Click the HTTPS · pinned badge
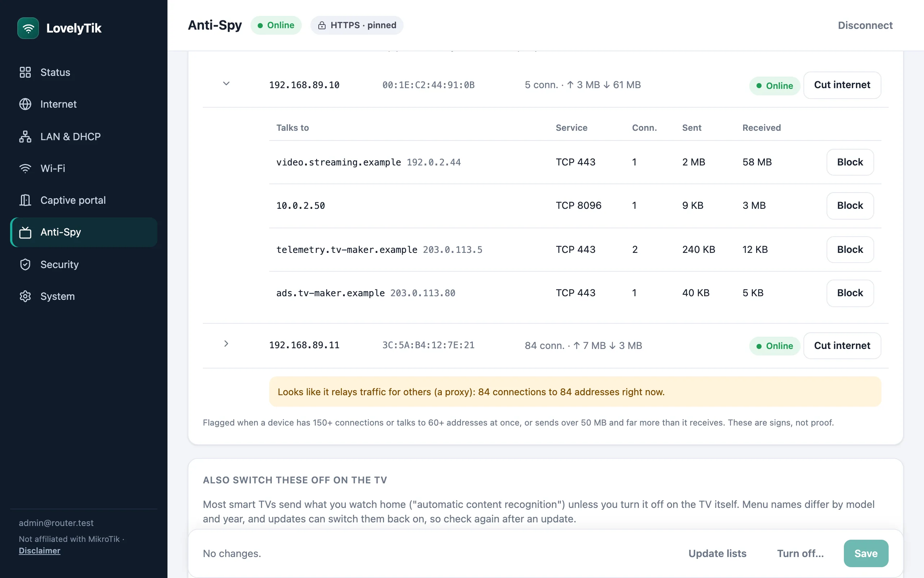The image size is (924, 578). coord(357,25)
